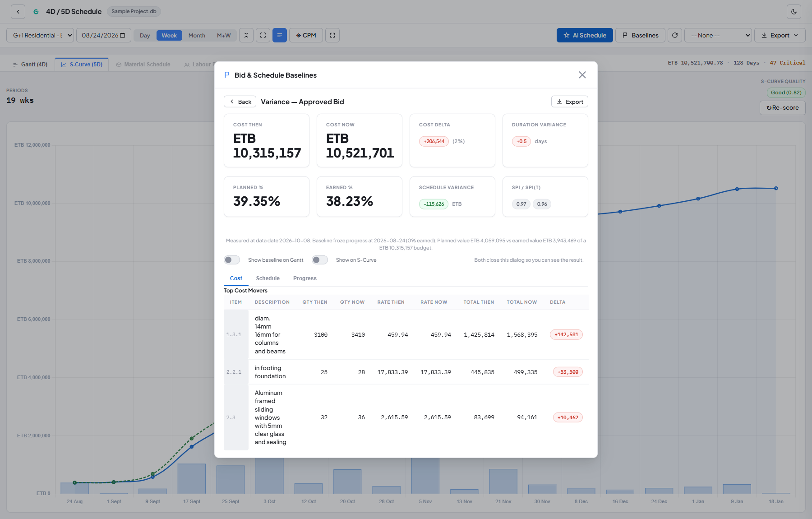Enable Show on S-Curve switch

tap(320, 260)
